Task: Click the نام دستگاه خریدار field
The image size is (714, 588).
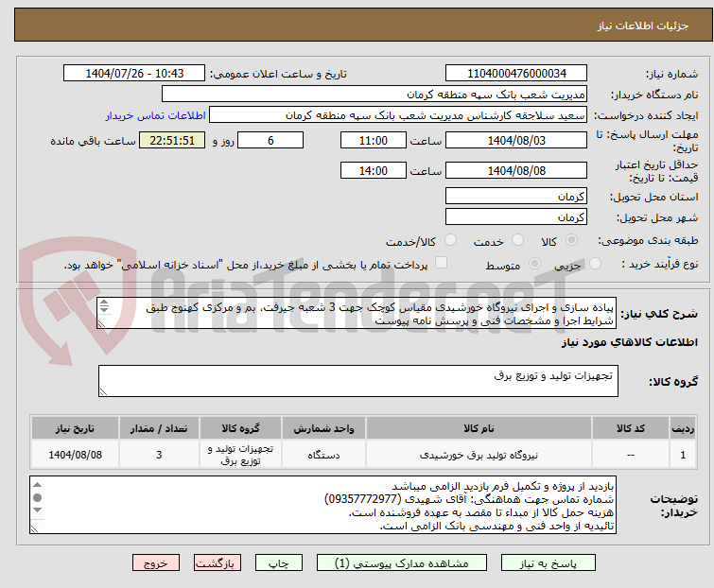Action: pos(374,95)
